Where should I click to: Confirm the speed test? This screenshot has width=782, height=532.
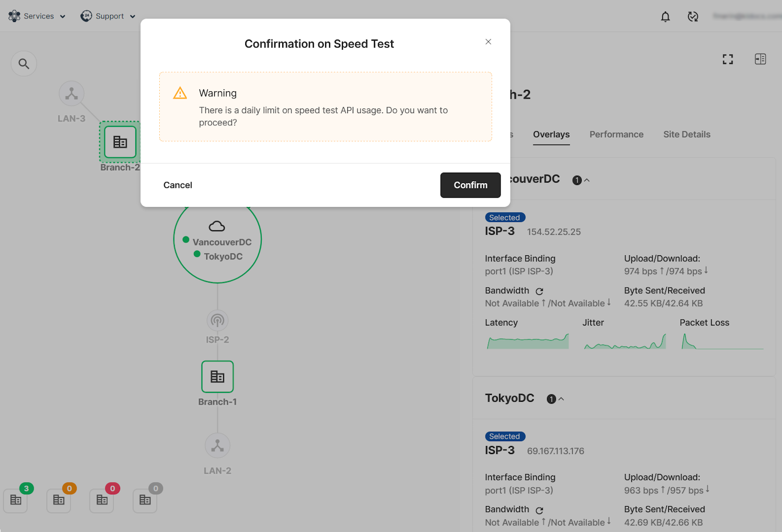click(x=470, y=185)
